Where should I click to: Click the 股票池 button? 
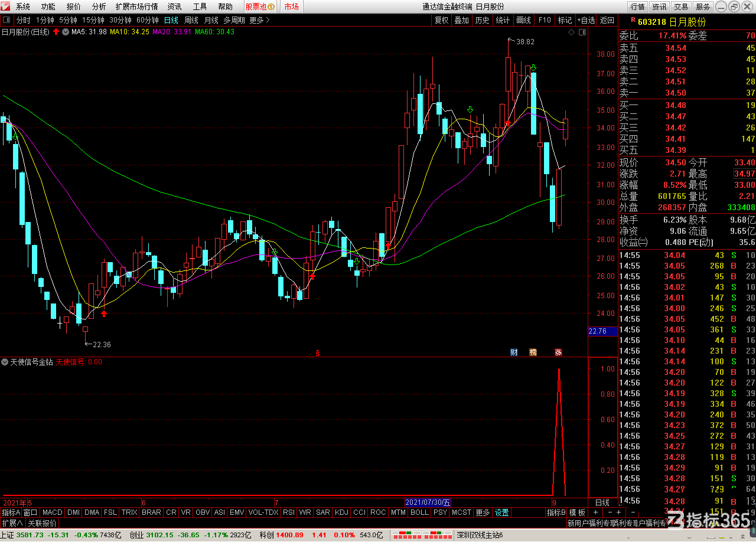point(260,6)
